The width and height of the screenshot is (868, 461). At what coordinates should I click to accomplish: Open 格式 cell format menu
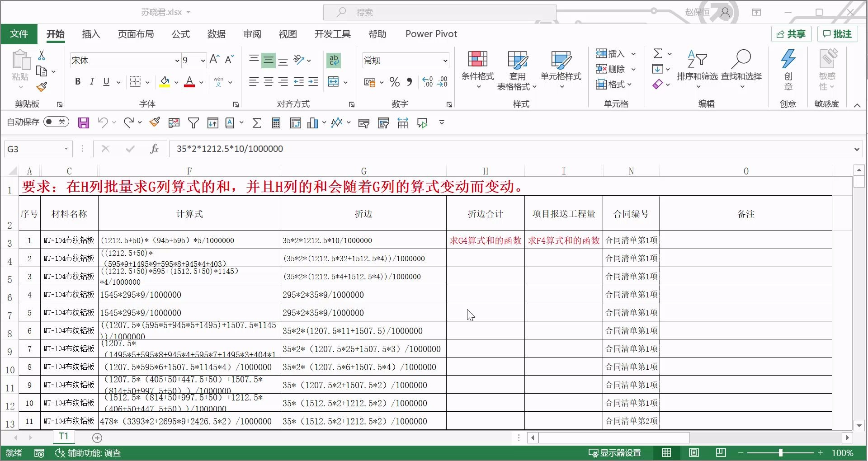click(613, 85)
